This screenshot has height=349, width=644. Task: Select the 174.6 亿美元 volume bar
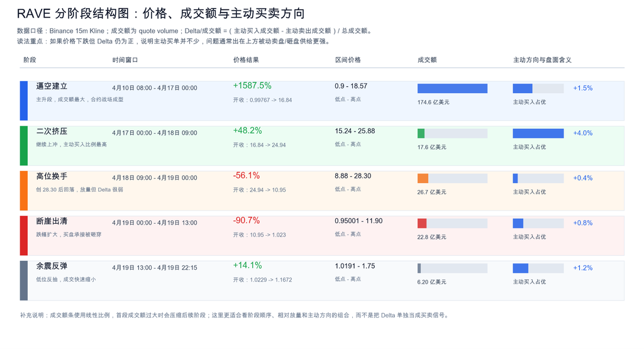pyautogui.click(x=452, y=88)
